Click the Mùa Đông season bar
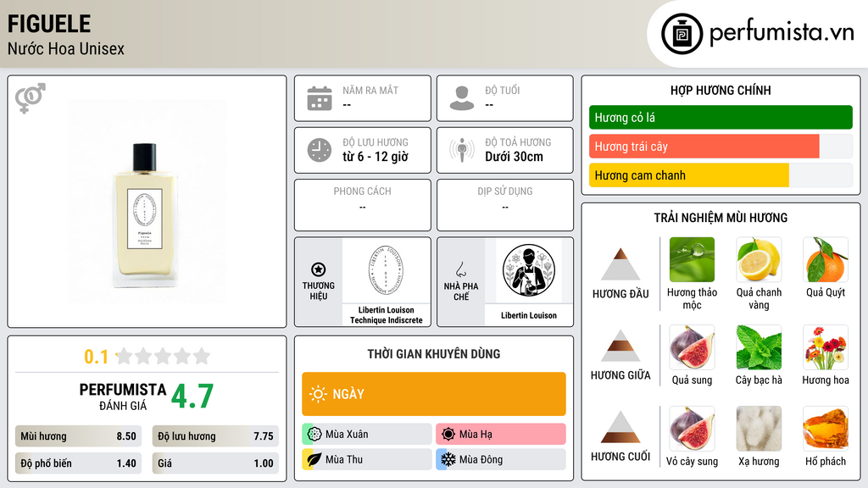 pos(501,459)
